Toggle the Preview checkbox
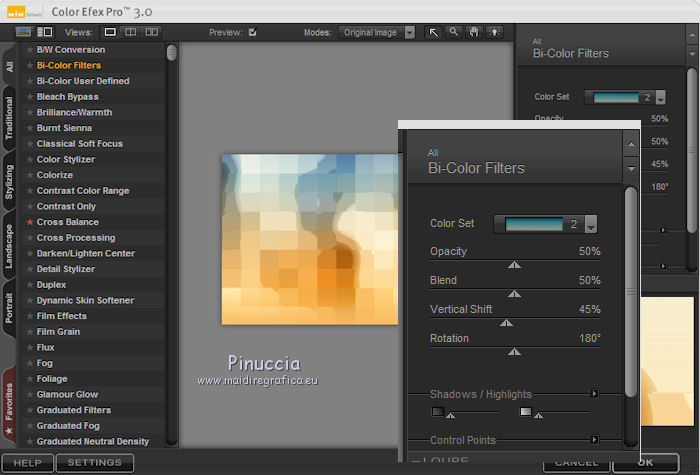This screenshot has width=700, height=475. pos(252,32)
